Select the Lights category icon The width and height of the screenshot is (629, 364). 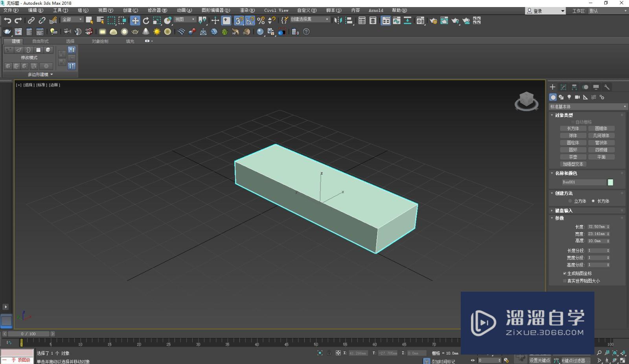pyautogui.click(x=569, y=97)
